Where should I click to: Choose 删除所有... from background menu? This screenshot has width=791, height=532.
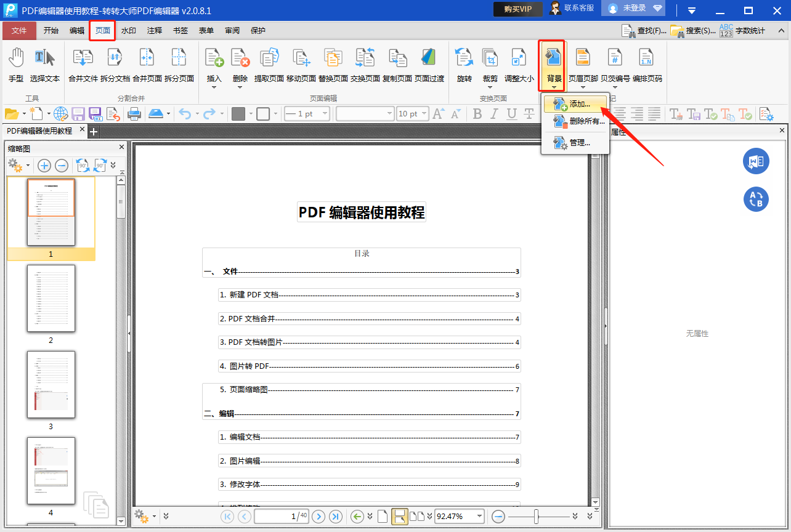575,121
